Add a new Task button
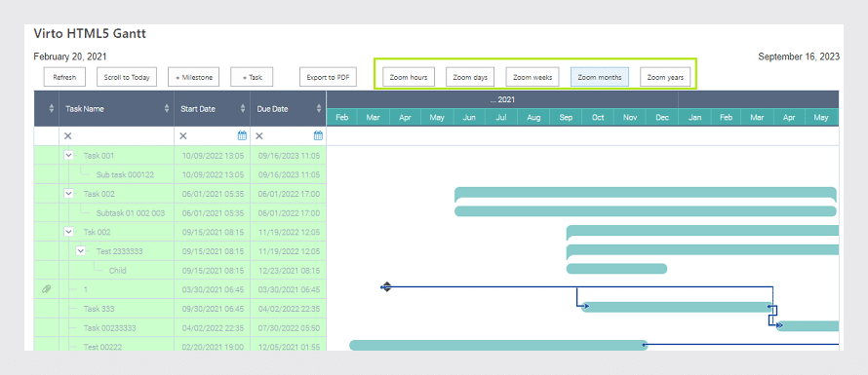 coord(252,77)
